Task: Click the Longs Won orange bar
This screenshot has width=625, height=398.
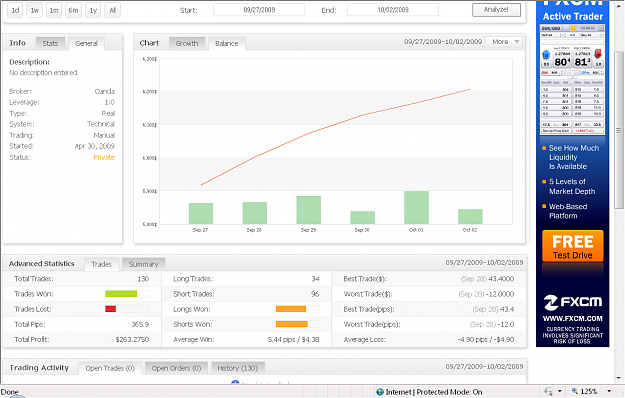Action: tap(291, 309)
